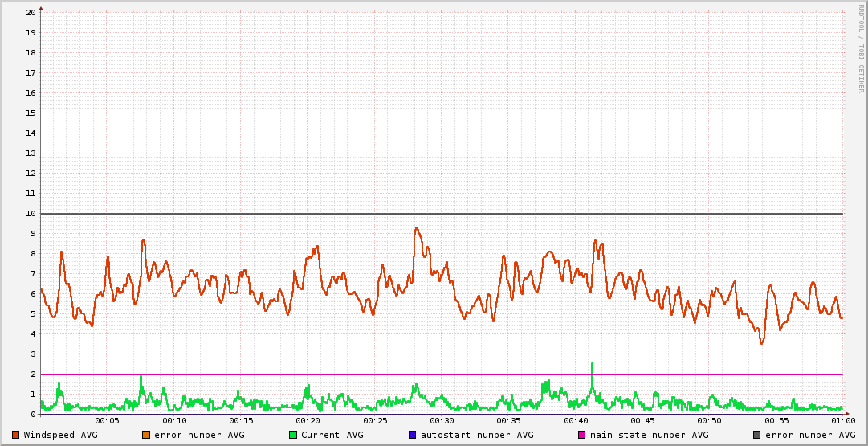Click the orange error_number legend swatch
This screenshot has height=446, width=868.
tap(146, 435)
